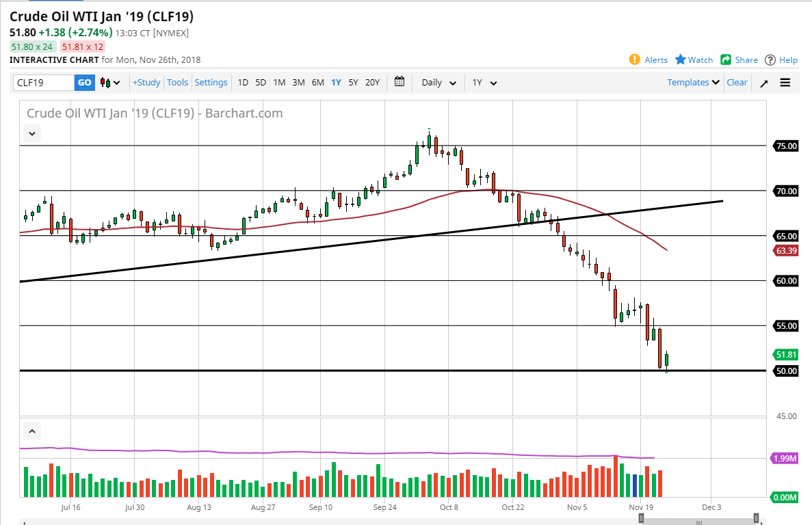Click the CLF19 symbol input field
Viewport: 812px width, 525px height.
click(44, 83)
